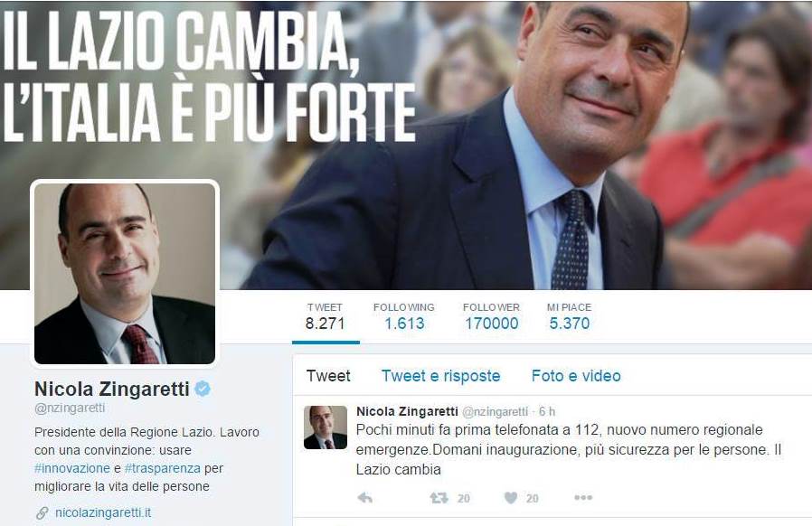Screen dimensions: 812x526
Task: Open the #innovazione hashtag link
Action: click(x=72, y=468)
